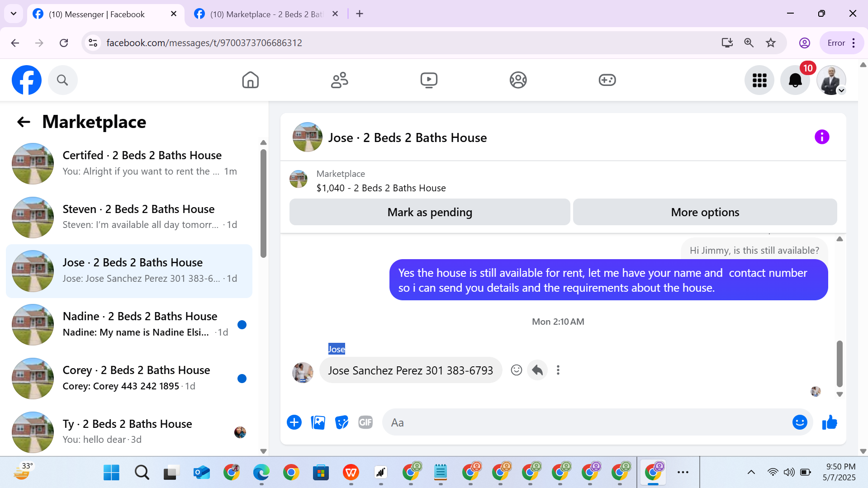Open the Chrome Error menu button

point(841,43)
